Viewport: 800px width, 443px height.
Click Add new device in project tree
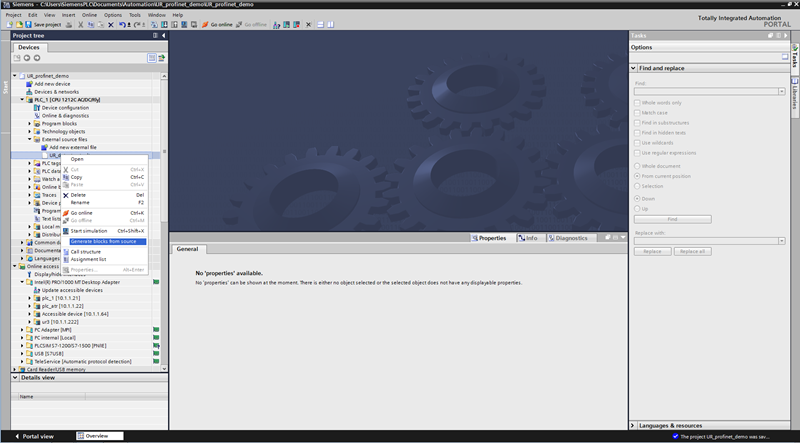(x=52, y=83)
